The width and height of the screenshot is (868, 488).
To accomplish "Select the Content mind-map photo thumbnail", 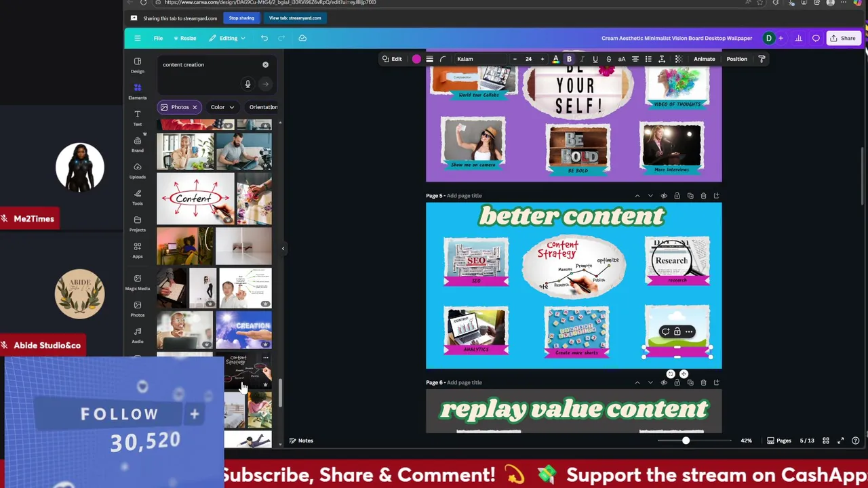I will [x=195, y=198].
